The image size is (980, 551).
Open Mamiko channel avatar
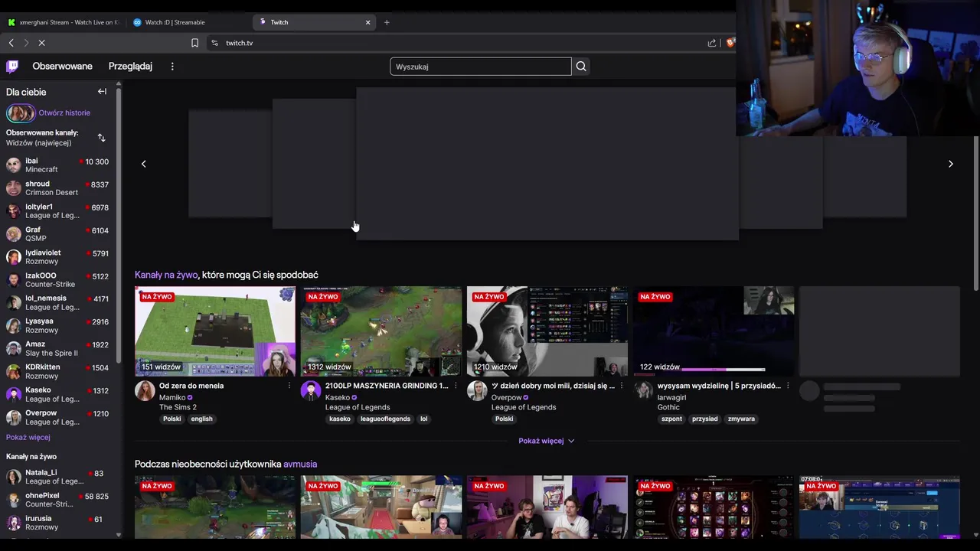[x=145, y=391]
